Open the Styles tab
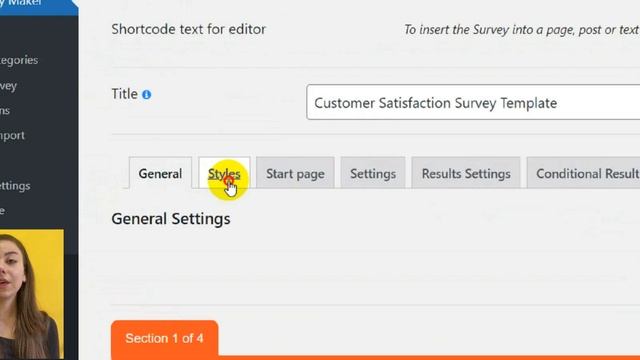The height and width of the screenshot is (360, 640). (x=224, y=173)
